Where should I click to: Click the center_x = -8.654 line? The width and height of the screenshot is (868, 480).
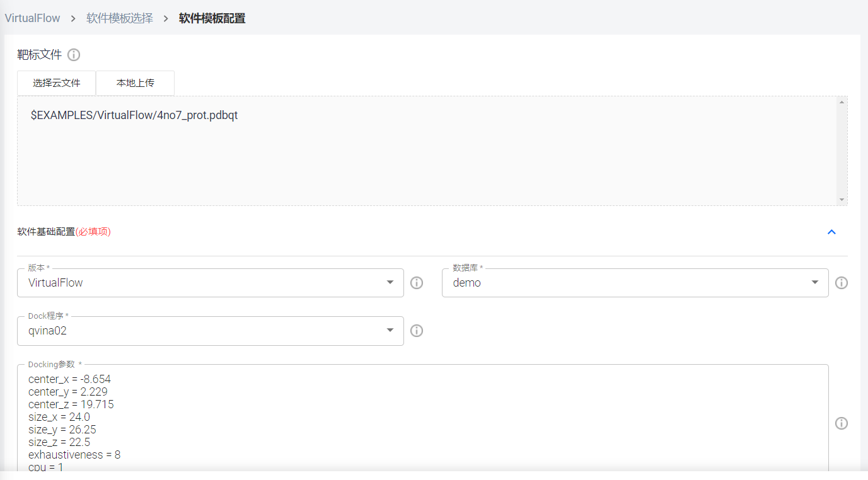[x=69, y=379]
